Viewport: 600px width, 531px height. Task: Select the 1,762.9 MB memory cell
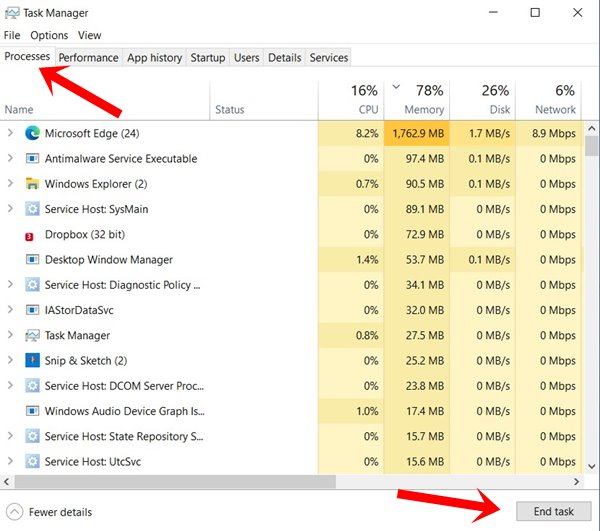417,133
